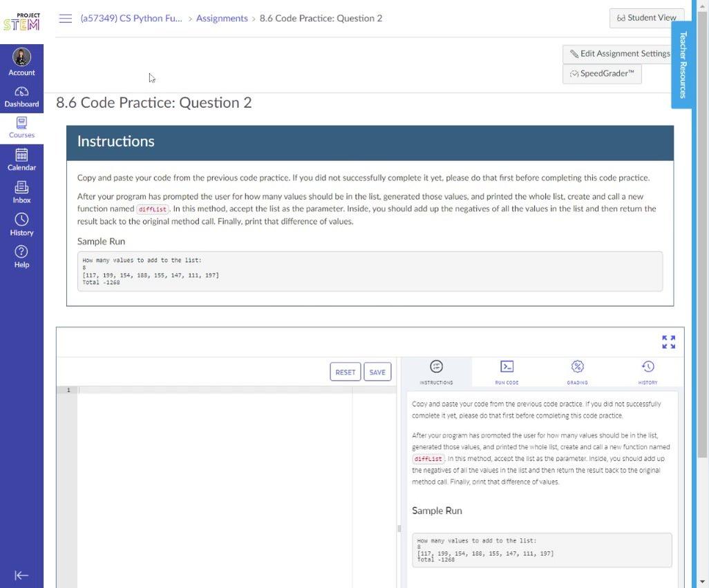This screenshot has width=709, height=588.
Task: Toggle the course navigation hamburger menu
Action: coord(66,19)
